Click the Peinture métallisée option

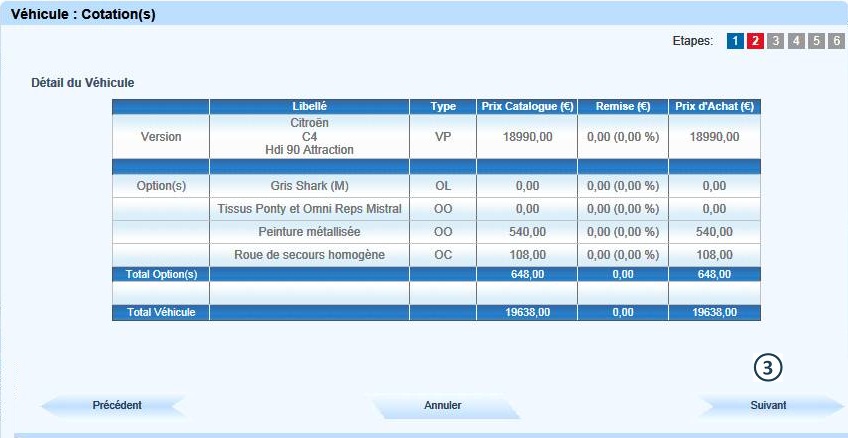pos(309,232)
